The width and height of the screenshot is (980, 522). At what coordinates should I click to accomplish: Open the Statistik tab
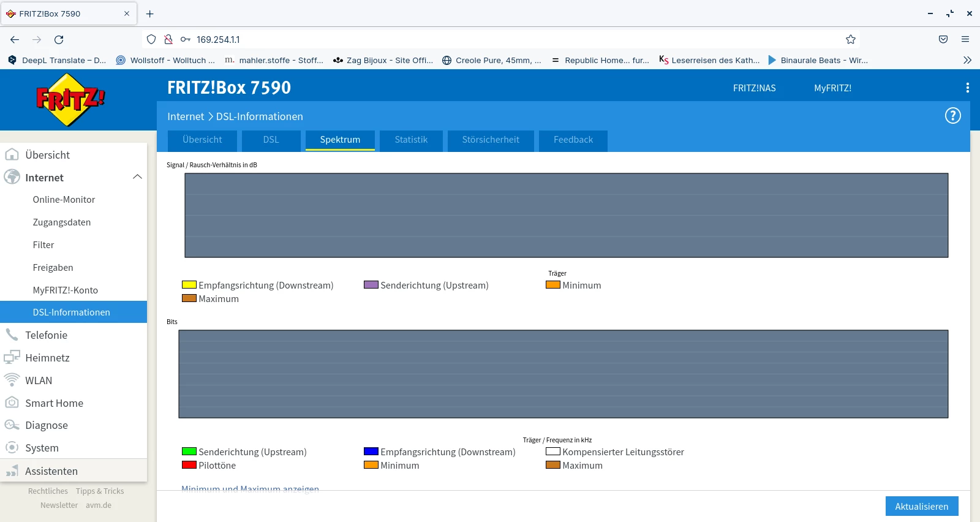click(411, 140)
